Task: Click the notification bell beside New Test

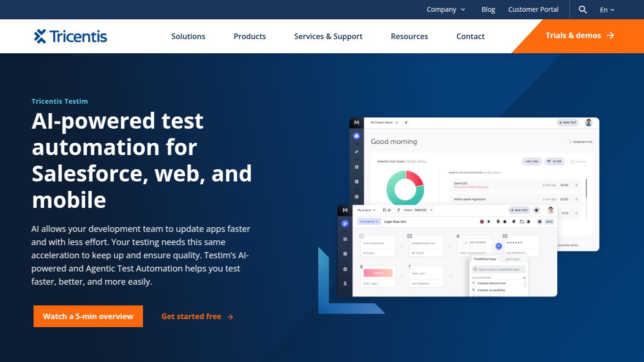Action: [x=536, y=210]
